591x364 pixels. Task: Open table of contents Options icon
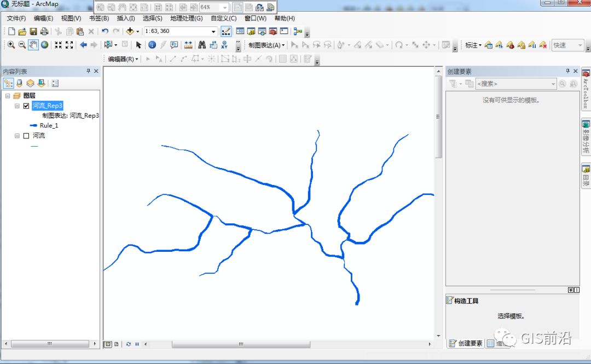coord(55,83)
